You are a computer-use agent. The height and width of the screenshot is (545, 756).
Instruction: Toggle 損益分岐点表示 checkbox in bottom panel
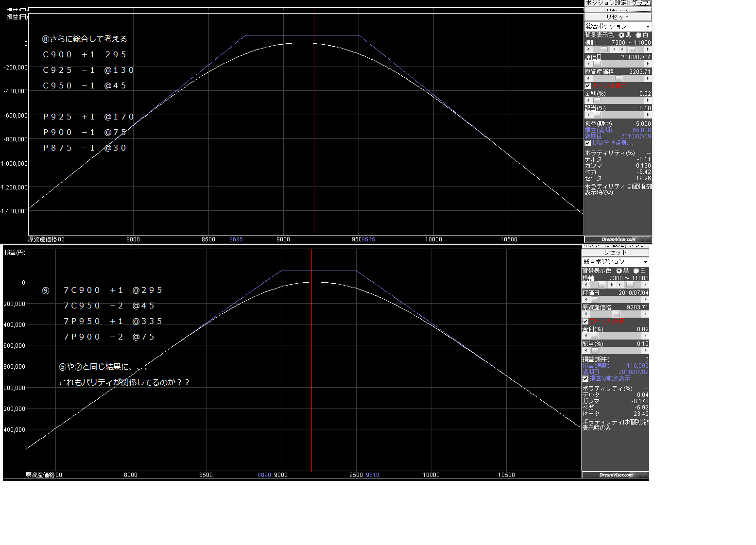pyautogui.click(x=585, y=378)
